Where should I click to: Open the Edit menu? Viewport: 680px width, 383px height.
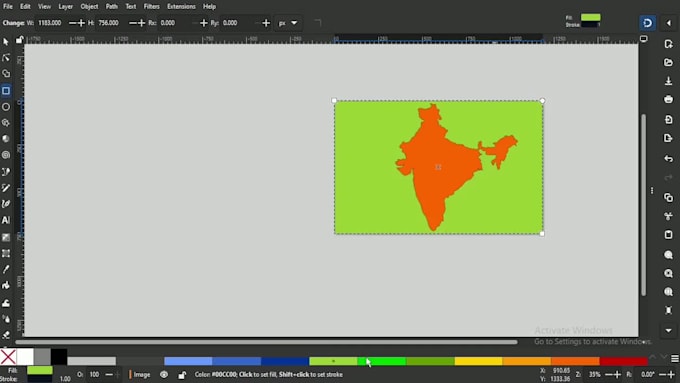coord(25,7)
